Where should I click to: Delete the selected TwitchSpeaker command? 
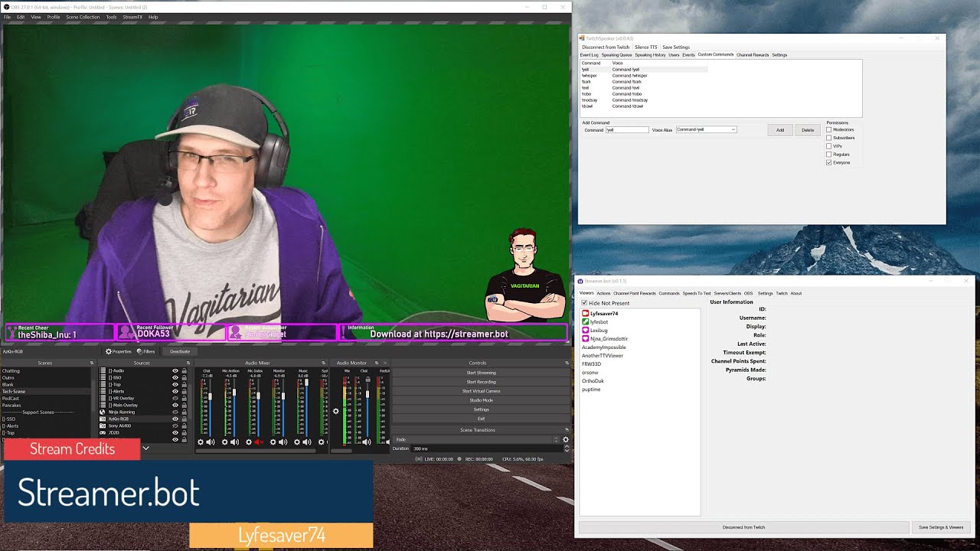(x=808, y=130)
